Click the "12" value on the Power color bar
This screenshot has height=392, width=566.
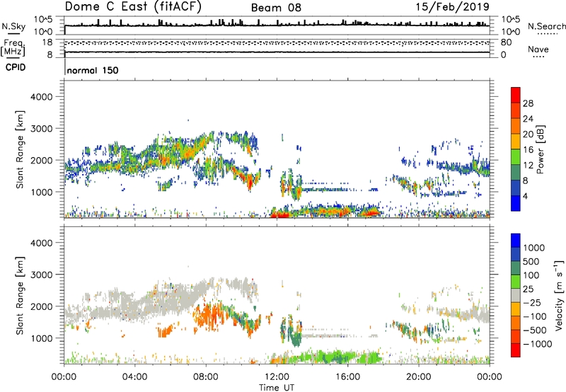(x=528, y=166)
